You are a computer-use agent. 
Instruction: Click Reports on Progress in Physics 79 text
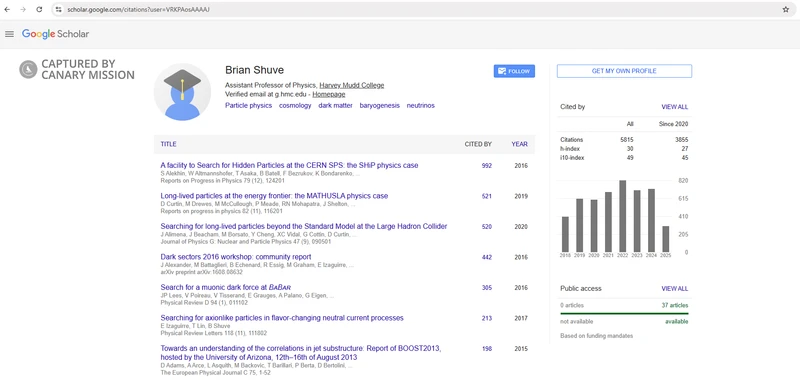tap(222, 181)
